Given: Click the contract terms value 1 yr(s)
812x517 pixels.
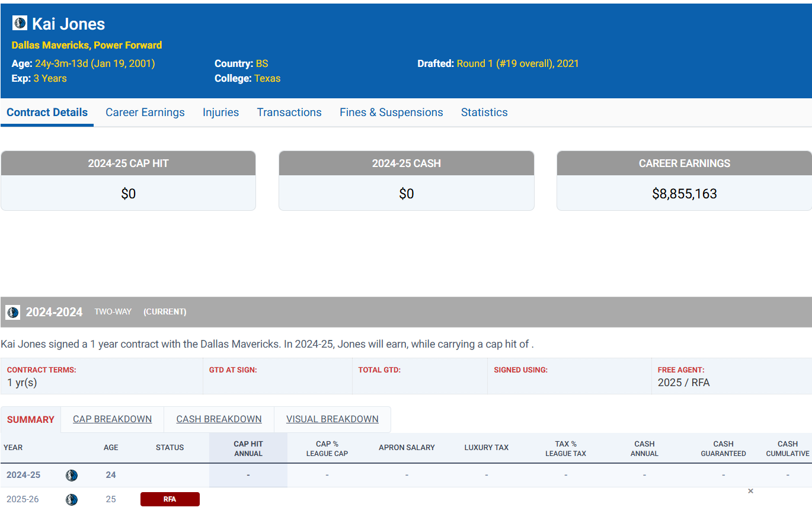Looking at the screenshot, I should (22, 383).
